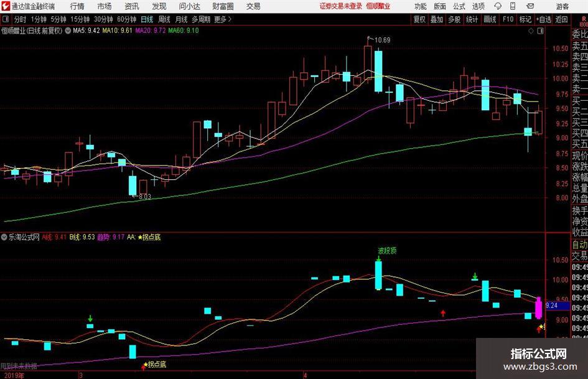Open the 财富圈 menu
Viewport: 588px width, 379px height.
point(223,6)
